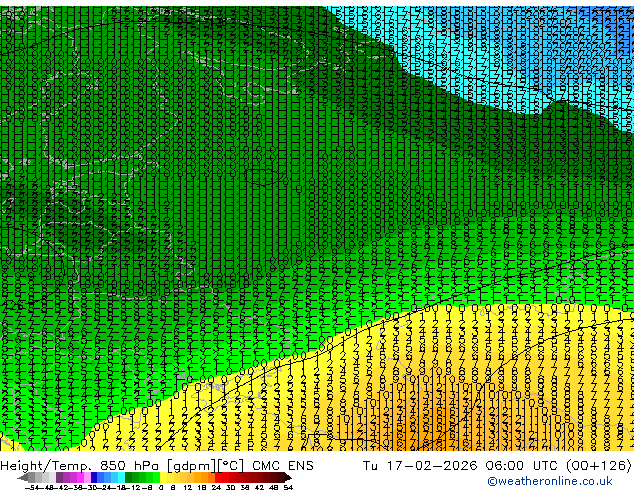Click the "12" legend scale value

point(188,487)
